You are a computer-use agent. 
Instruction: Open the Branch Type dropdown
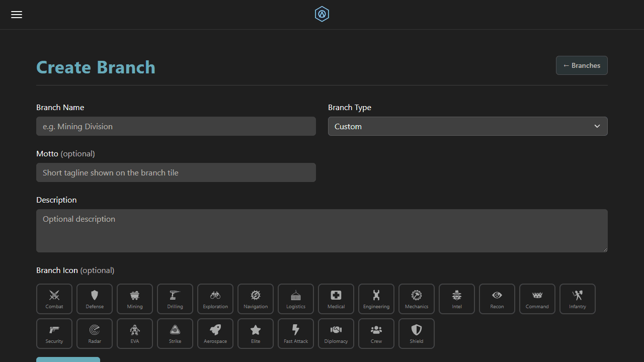467,126
